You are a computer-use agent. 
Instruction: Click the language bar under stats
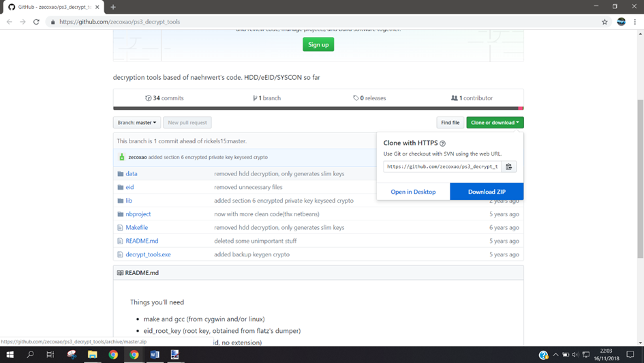318,108
